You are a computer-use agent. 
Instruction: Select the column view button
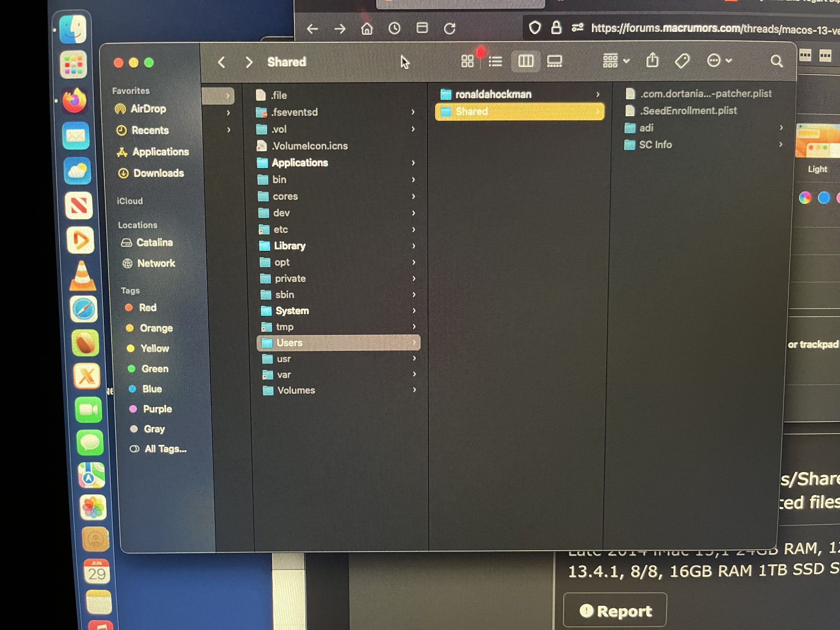[525, 61]
